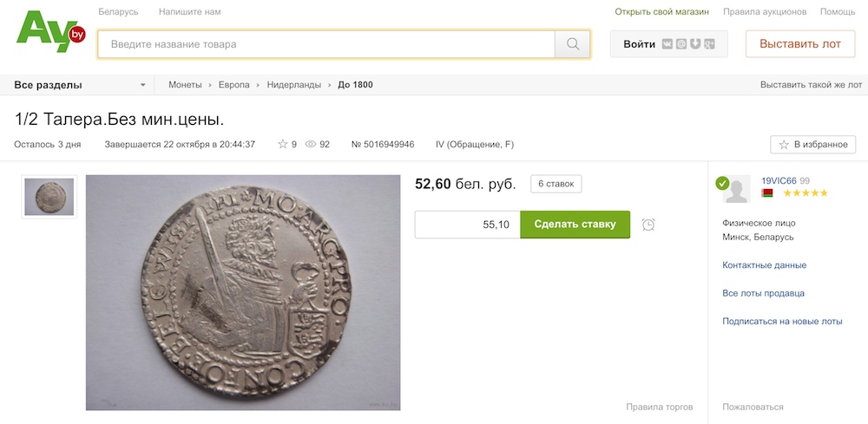The height and width of the screenshot is (424, 868).
Task: Sign in with Mail.ru icon
Action: pos(681,44)
